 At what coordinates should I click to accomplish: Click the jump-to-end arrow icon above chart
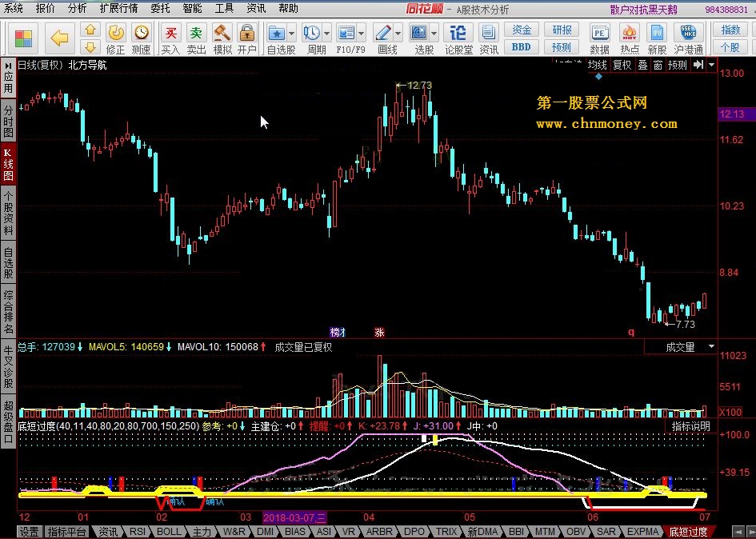point(698,65)
